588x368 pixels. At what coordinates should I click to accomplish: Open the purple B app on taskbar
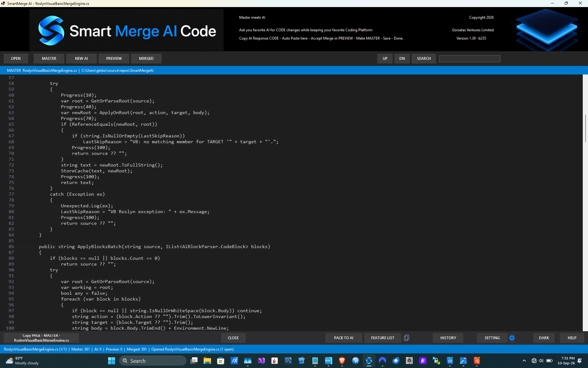[423, 361]
